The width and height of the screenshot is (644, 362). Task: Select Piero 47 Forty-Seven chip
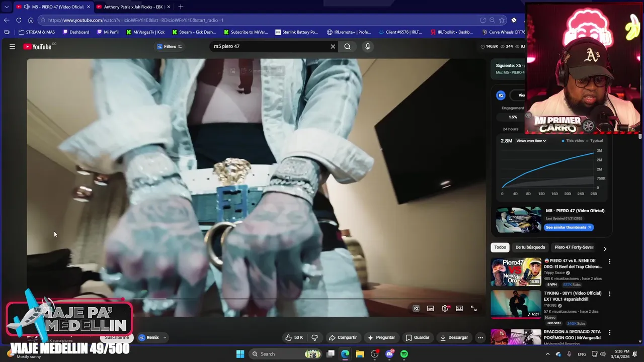[574, 247]
